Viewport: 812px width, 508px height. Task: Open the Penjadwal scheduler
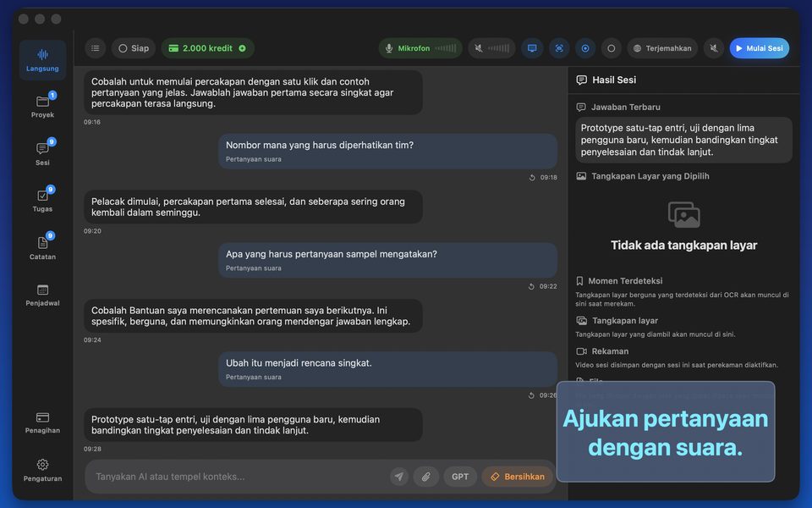[x=42, y=295]
